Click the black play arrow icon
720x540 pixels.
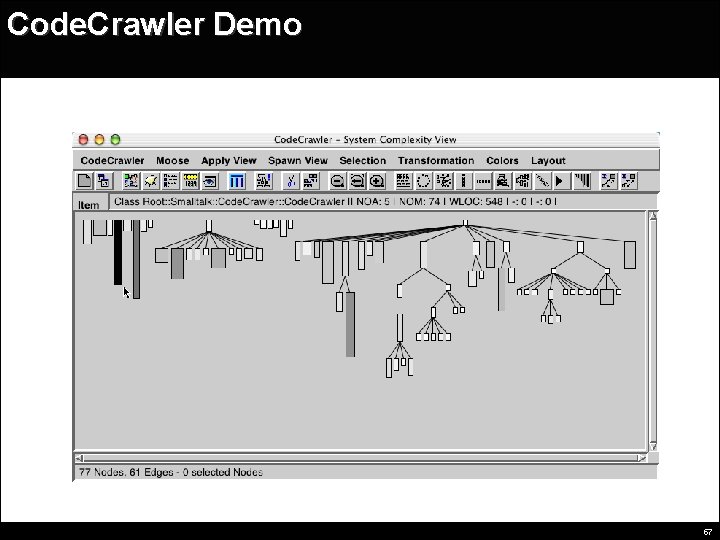[562, 181]
